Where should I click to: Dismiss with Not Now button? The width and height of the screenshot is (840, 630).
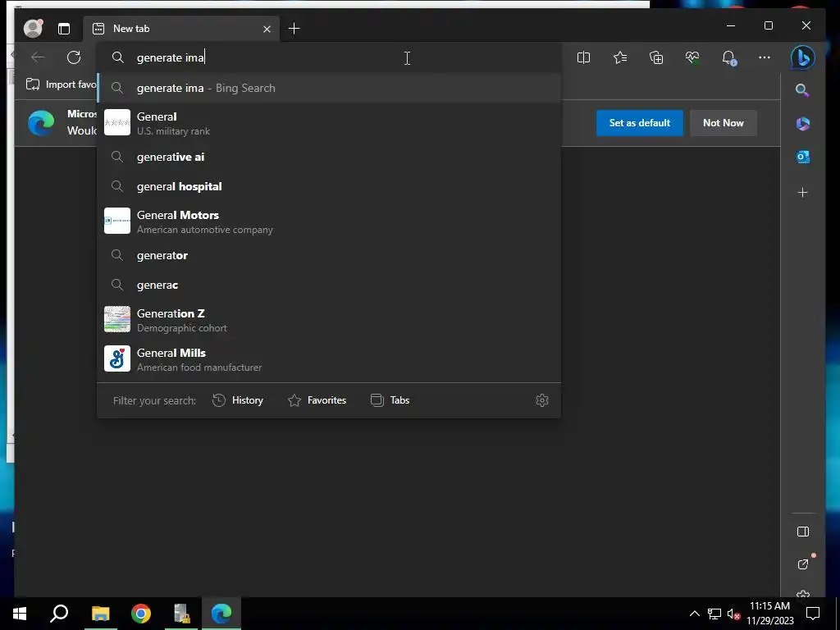click(x=724, y=123)
